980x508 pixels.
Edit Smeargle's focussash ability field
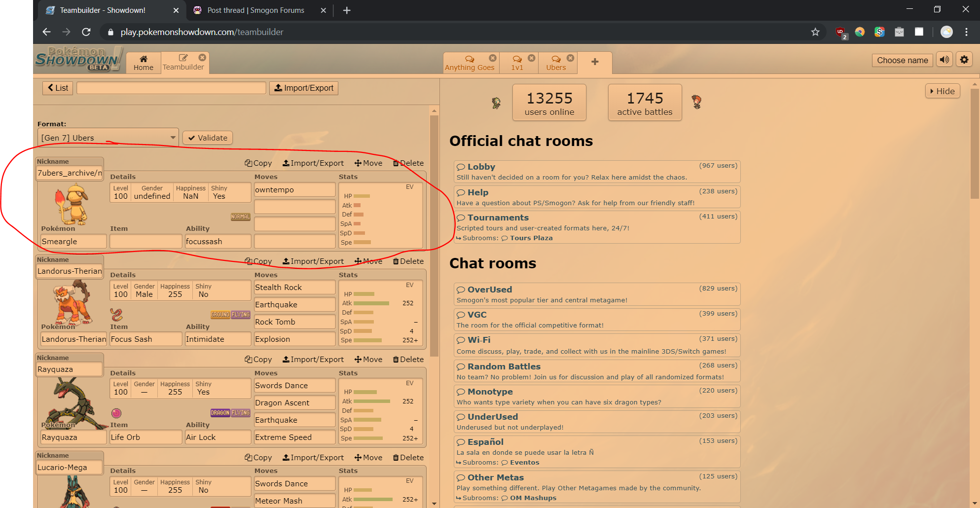tap(218, 242)
